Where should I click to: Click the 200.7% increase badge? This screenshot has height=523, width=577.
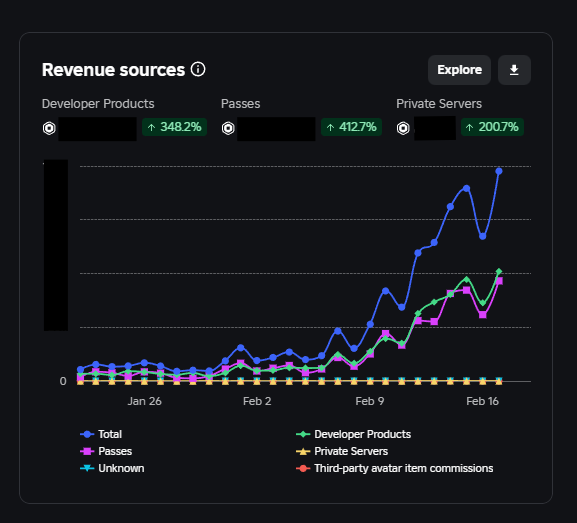pos(492,127)
